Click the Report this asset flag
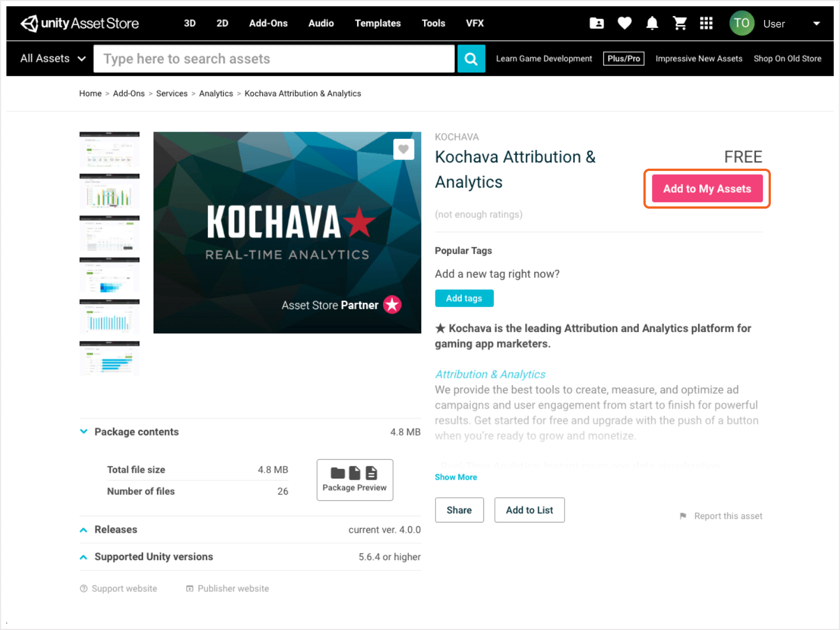Viewport: 840px width, 630px height. pos(683,516)
